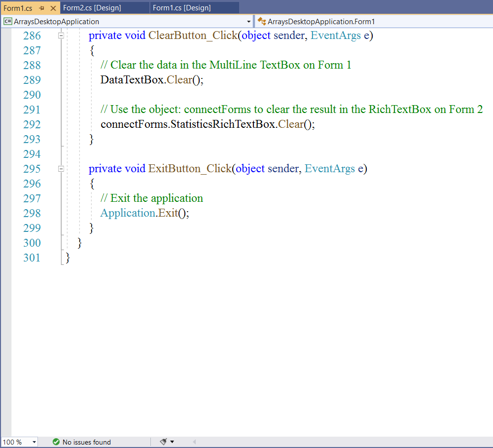493x448 pixels.
Task: Click line number 292
Action: pos(32,125)
